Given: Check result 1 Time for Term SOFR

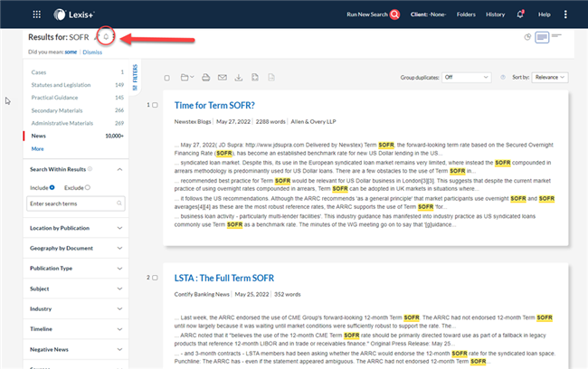Looking at the screenshot, I should (155, 105).
